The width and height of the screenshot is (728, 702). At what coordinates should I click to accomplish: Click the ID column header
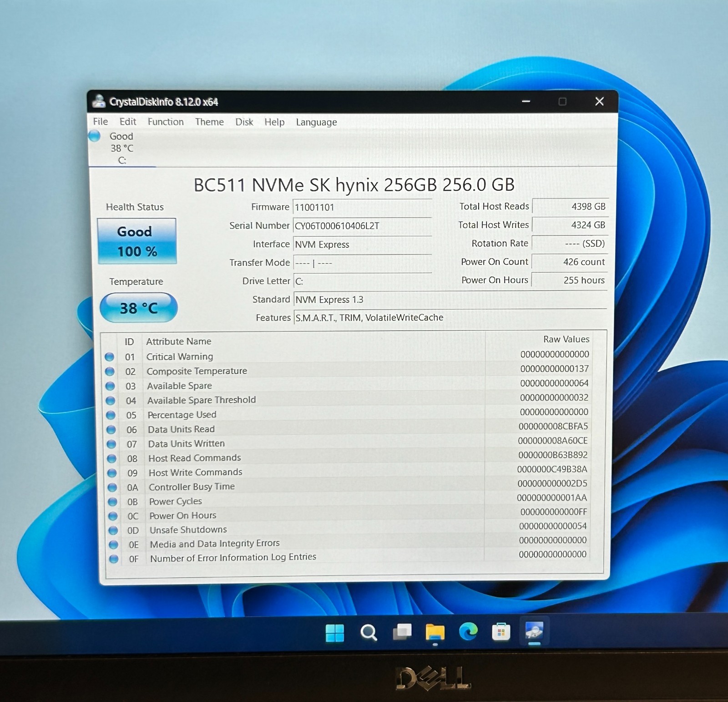pos(129,342)
